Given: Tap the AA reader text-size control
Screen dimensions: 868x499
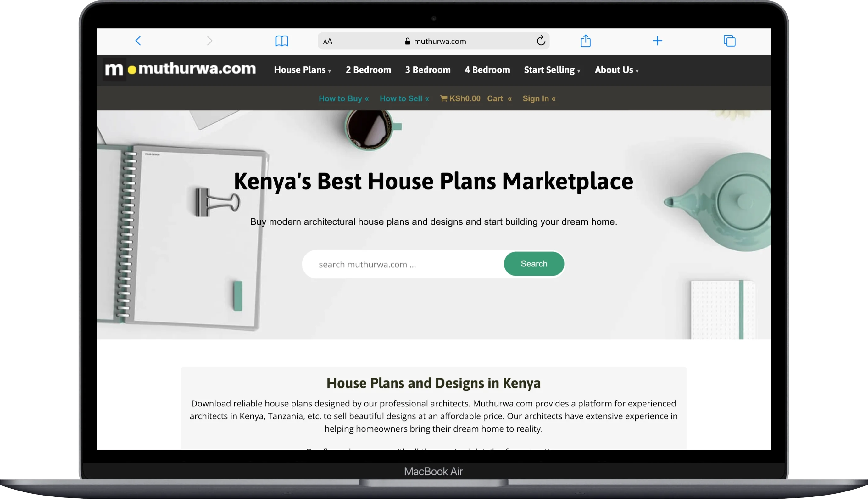Looking at the screenshot, I should pyautogui.click(x=327, y=42).
